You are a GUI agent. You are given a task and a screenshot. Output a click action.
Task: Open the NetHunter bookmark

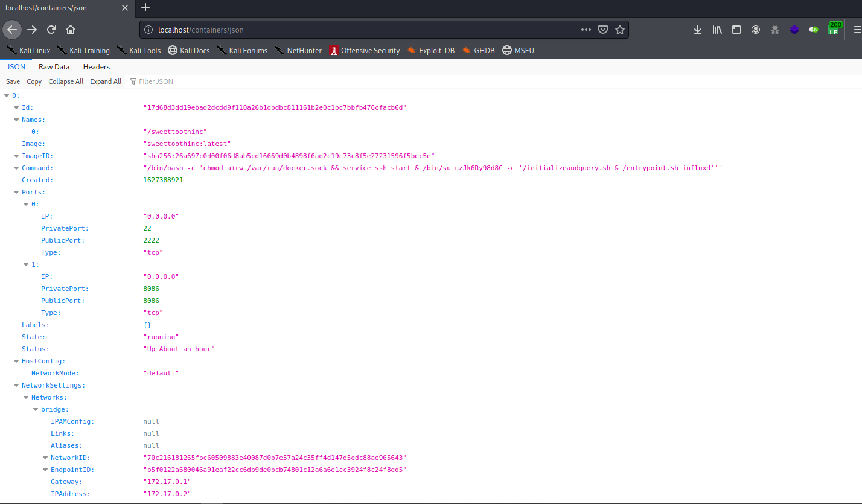298,50
